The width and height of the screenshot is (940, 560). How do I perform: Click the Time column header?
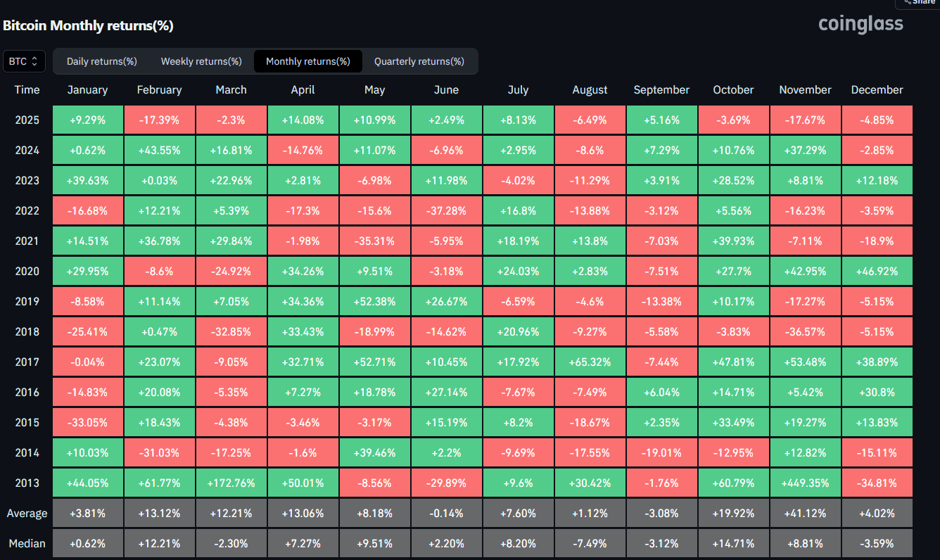[27, 90]
